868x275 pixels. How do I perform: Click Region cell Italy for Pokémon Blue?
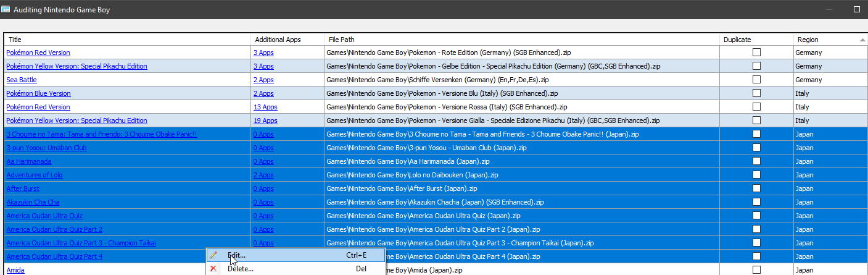[x=830, y=93]
